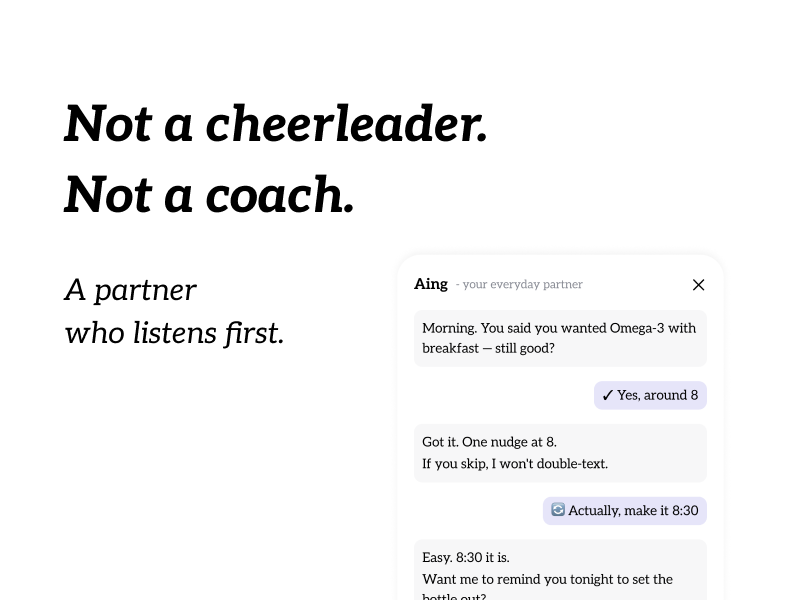Click the blue refresh arrows icon in chat
Screen dimensions: 800x600
coord(558,509)
